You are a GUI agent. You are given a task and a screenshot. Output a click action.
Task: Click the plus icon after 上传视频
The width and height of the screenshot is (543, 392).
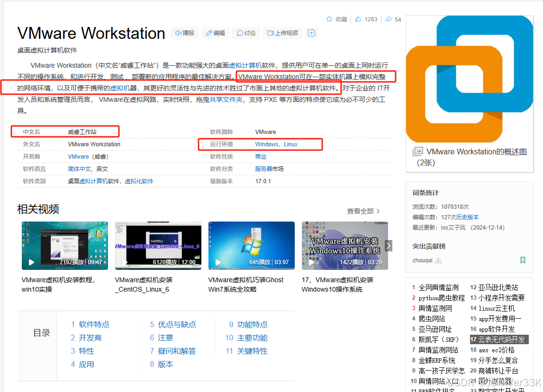click(x=311, y=33)
